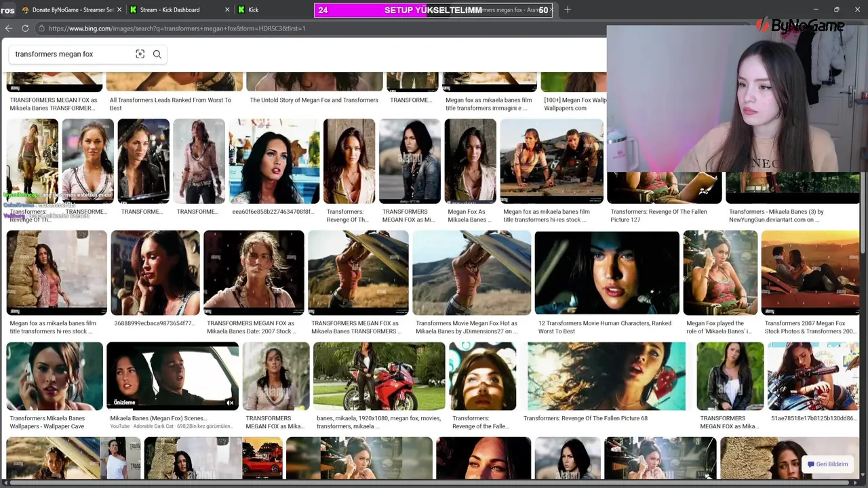Open '[100+] Megan Fox Wallpapers.com' result
This screenshot has width=868, height=488.
(575, 104)
